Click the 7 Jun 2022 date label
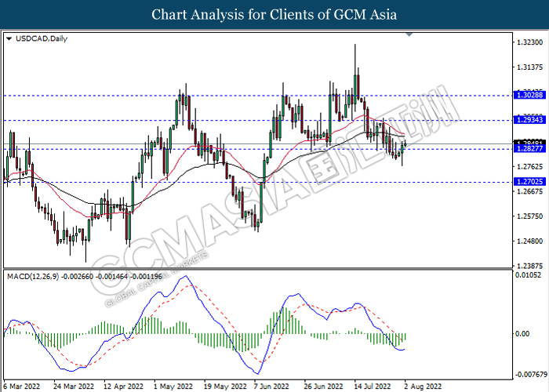The height and width of the screenshot is (392, 549). (271, 387)
